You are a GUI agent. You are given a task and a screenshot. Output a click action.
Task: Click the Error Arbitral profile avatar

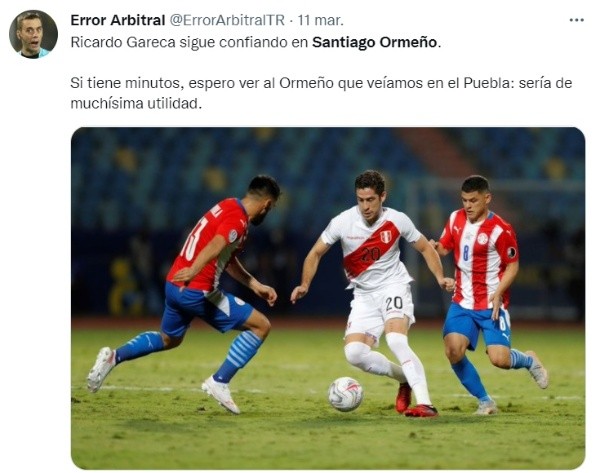33,34
